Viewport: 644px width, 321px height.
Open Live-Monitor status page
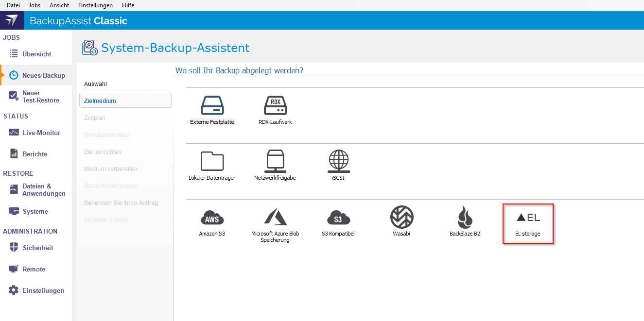(41, 133)
